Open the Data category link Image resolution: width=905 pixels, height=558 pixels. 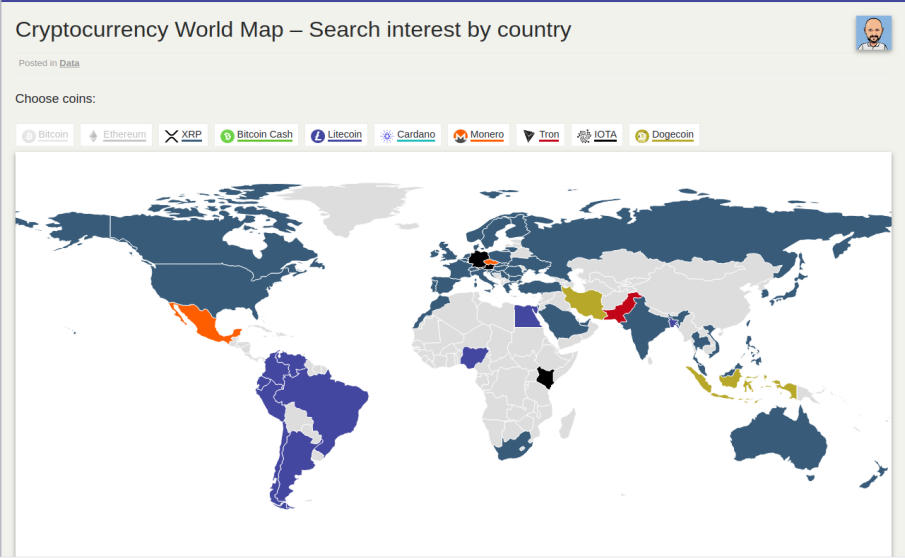[69, 63]
